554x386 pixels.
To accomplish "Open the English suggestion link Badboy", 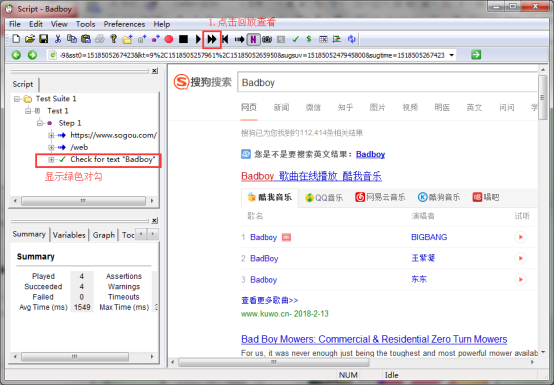I will click(370, 154).
